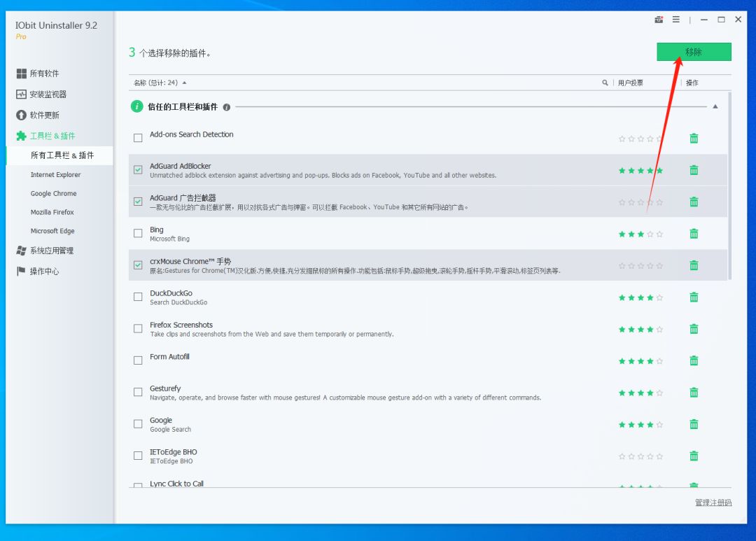The width and height of the screenshot is (756, 541).
Task: Click the plugin list vertical scrollbar
Action: (729, 185)
